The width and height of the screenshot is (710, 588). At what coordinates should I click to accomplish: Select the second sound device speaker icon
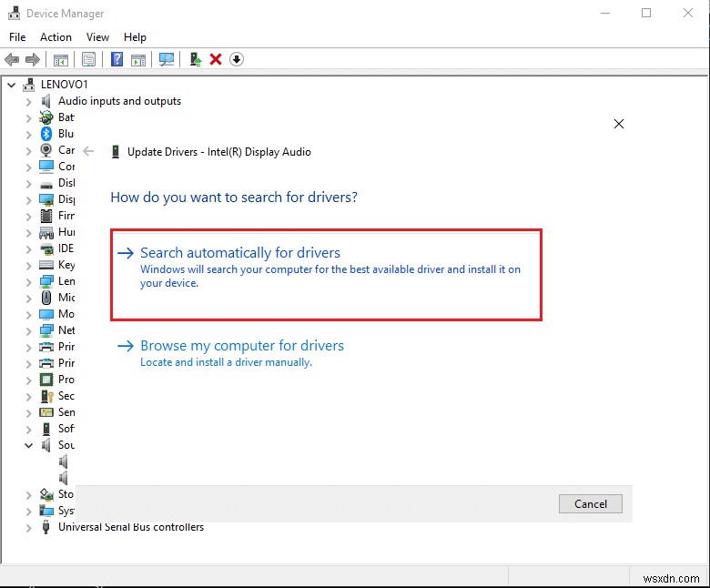coord(64,478)
